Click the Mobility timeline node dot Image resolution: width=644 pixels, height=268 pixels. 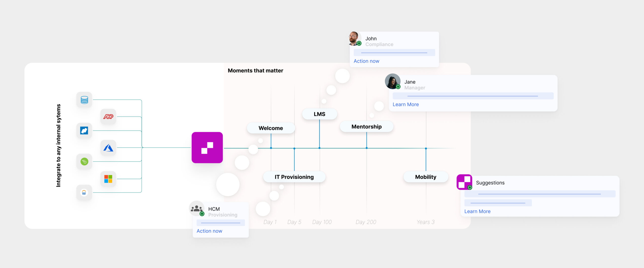426,148
